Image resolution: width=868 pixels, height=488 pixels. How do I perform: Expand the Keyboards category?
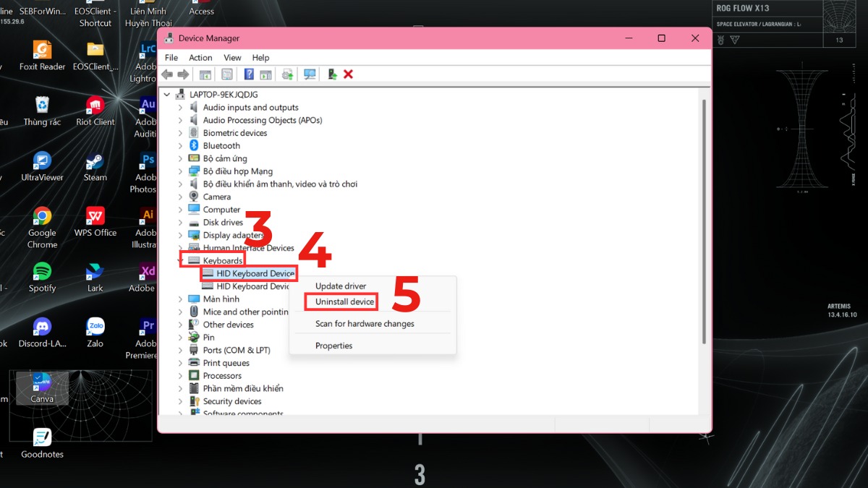click(x=179, y=260)
